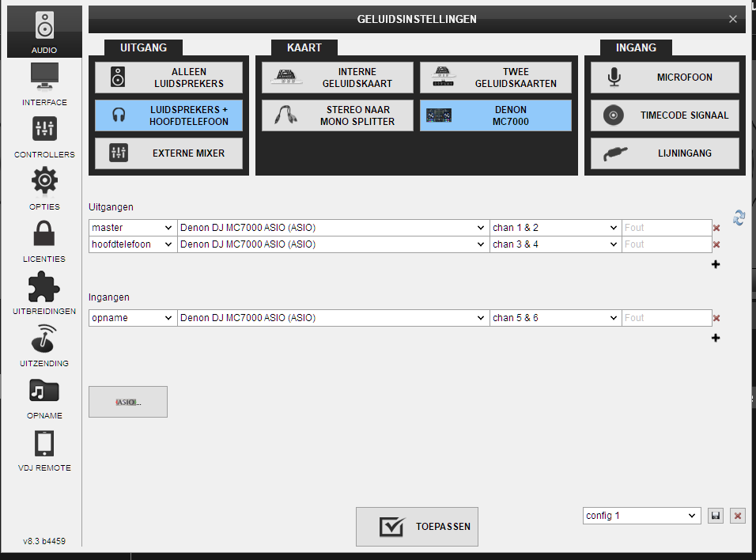This screenshot has height=560, width=756.
Task: Click the Fout field in master row
Action: 667,228
